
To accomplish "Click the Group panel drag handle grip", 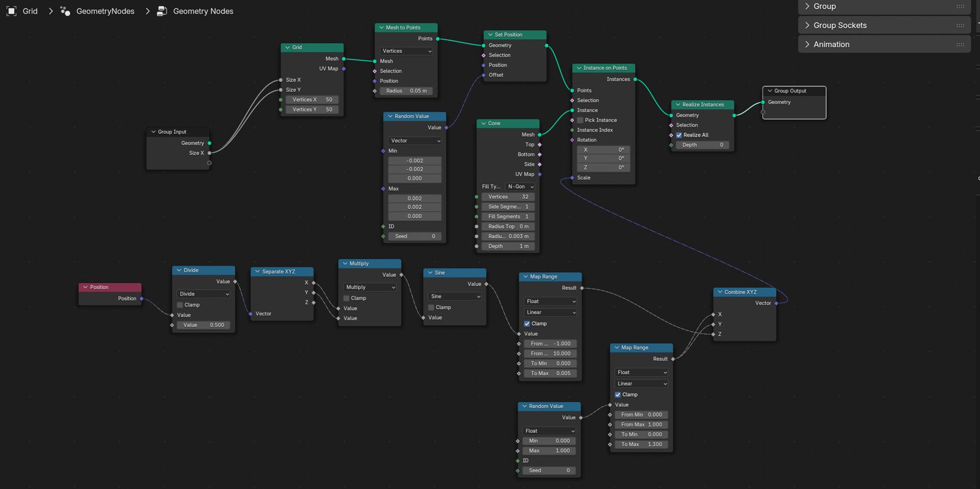I will click(960, 7).
